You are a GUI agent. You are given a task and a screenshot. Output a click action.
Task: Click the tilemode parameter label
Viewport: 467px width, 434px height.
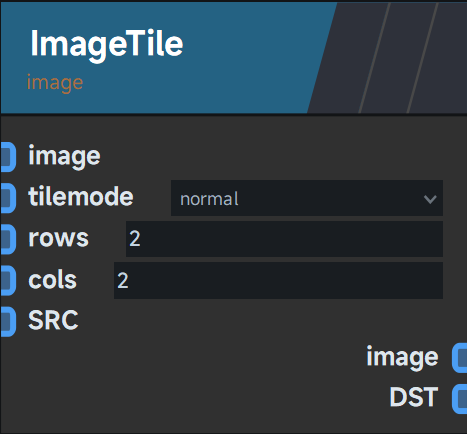pos(81,196)
